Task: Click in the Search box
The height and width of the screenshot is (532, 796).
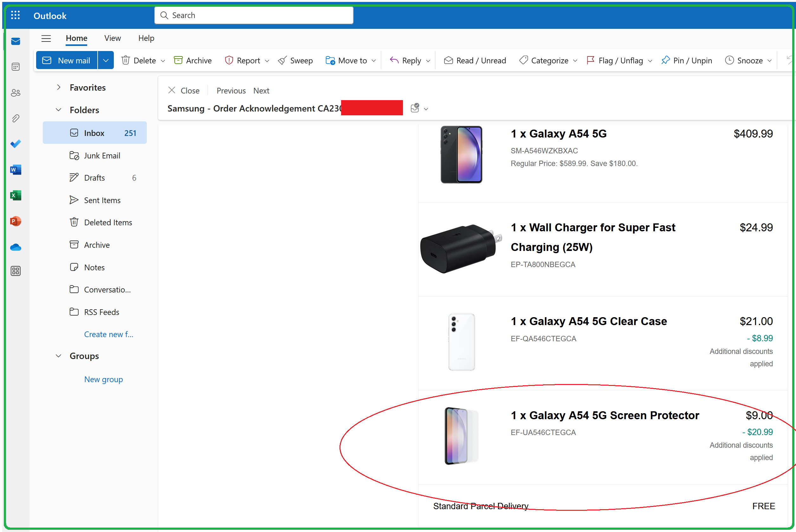Action: (254, 15)
